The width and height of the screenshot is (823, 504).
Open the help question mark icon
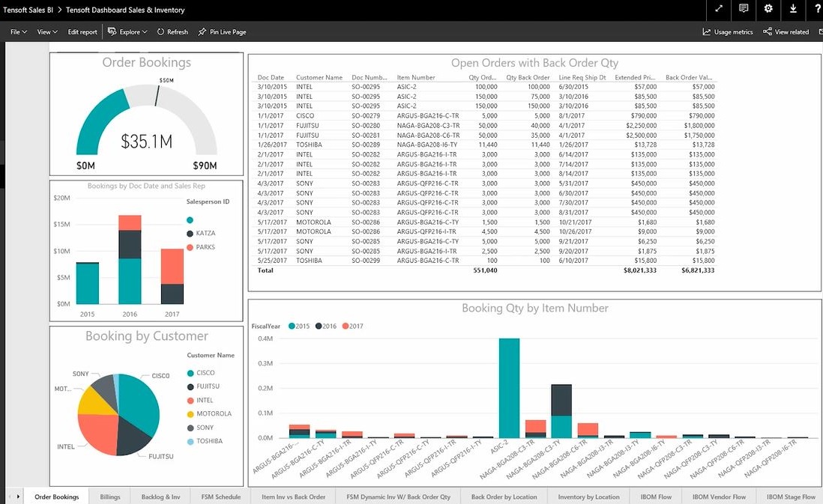(817, 8)
